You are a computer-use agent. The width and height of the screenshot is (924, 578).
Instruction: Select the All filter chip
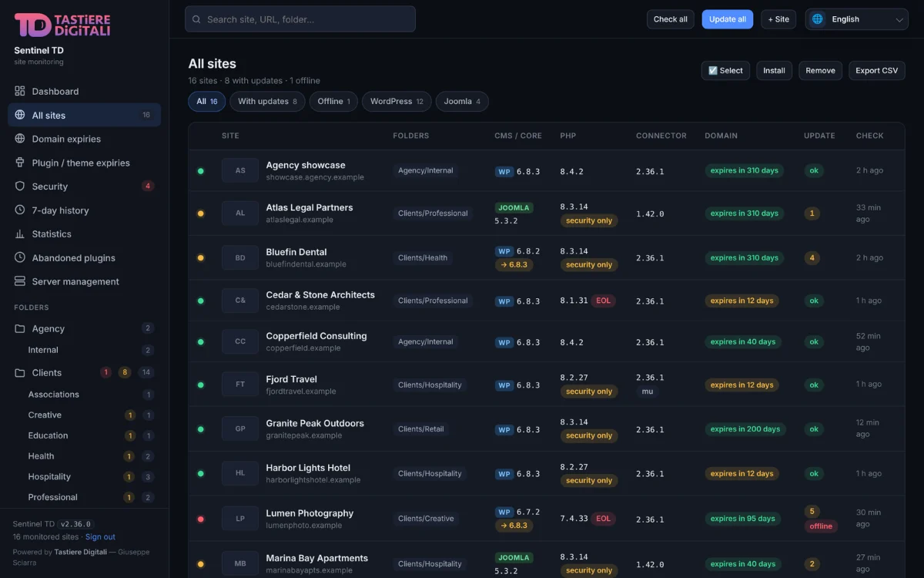(206, 102)
